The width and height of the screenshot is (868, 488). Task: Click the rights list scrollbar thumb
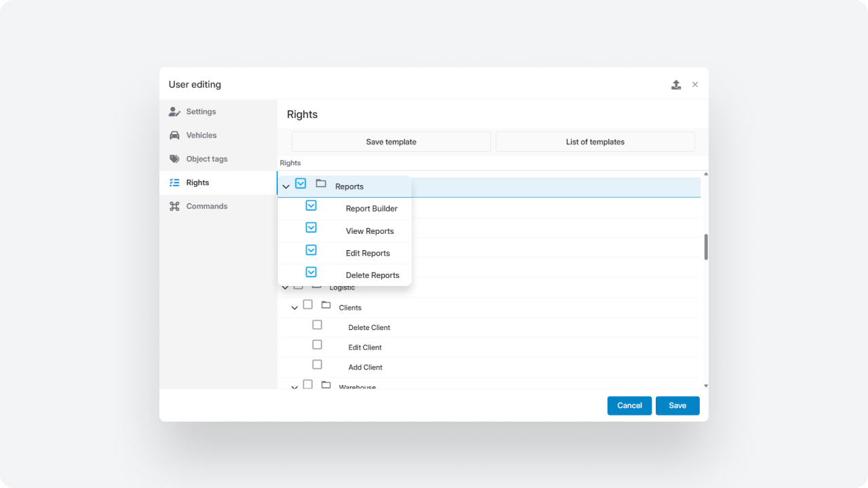coord(706,247)
